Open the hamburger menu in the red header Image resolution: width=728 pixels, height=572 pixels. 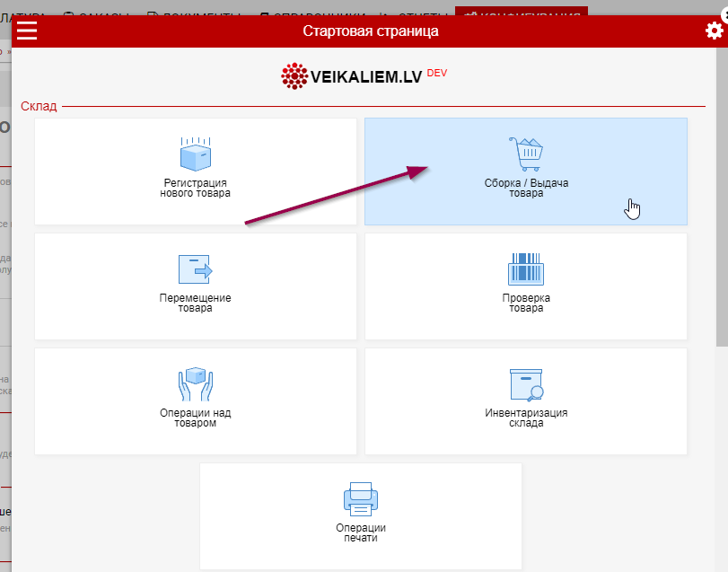[x=27, y=31]
